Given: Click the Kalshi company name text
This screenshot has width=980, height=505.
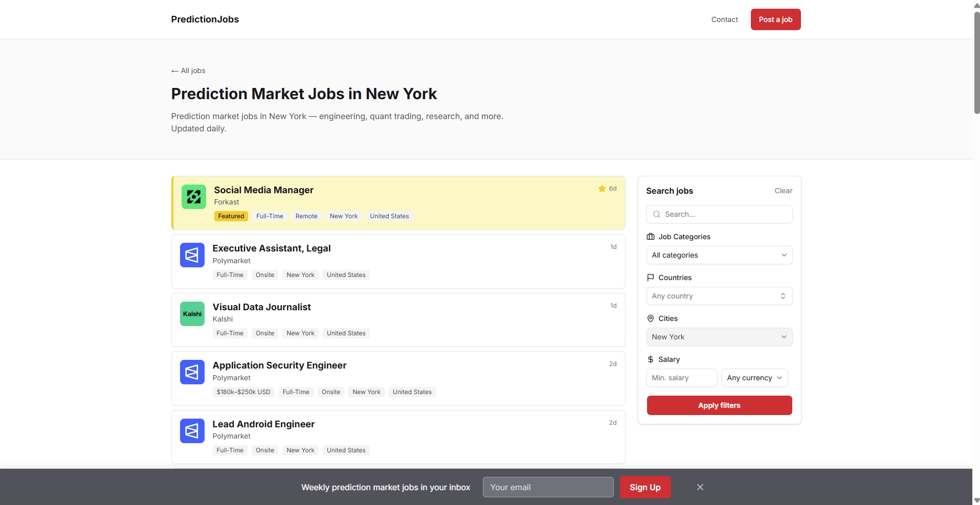Looking at the screenshot, I should 222,319.
